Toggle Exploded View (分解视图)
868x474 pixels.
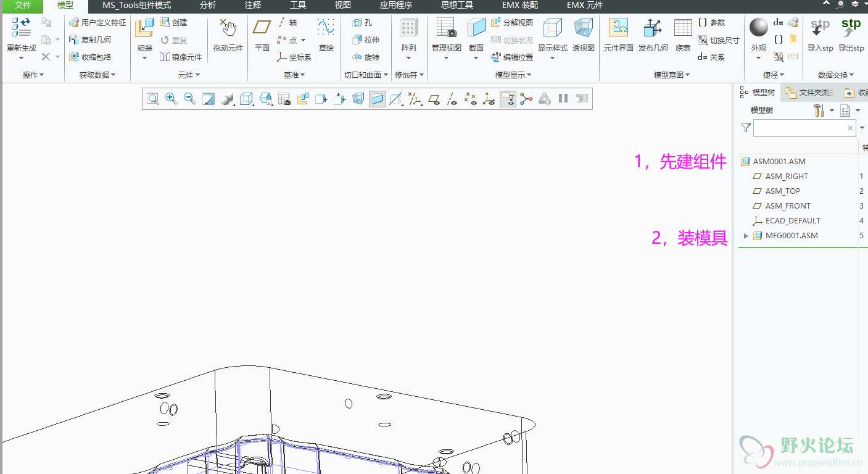pos(512,22)
